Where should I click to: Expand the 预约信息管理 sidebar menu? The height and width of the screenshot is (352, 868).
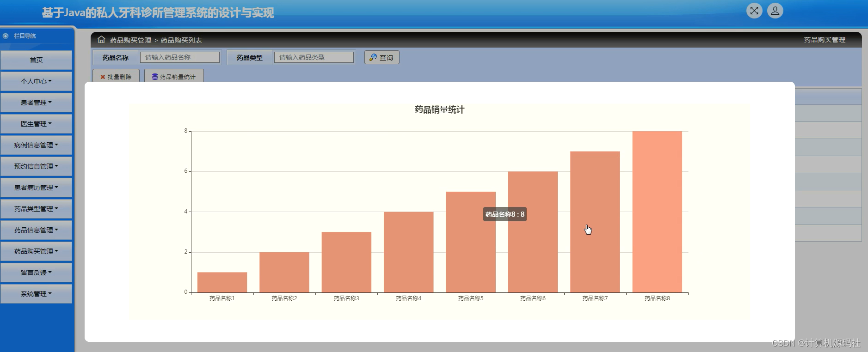tap(36, 166)
